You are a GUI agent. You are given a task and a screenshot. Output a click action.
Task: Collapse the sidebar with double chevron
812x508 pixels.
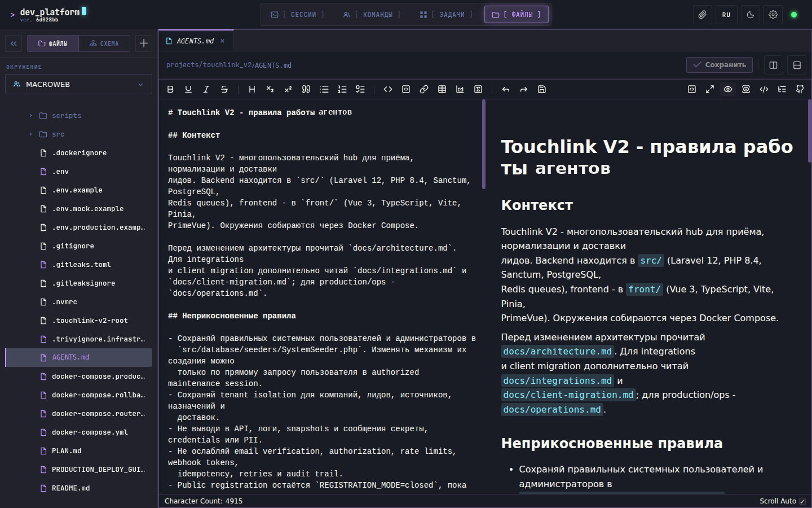click(14, 43)
